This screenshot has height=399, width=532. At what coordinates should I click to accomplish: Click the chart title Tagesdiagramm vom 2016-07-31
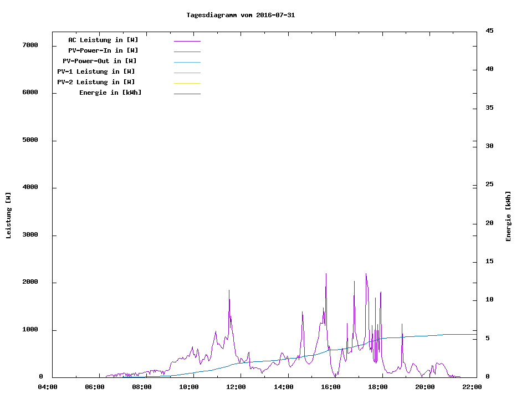tap(241, 15)
